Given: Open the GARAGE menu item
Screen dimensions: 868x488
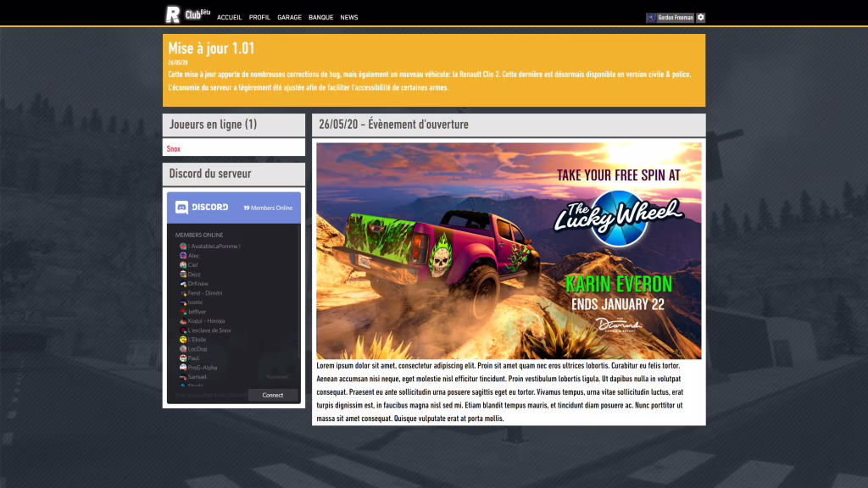Looking at the screenshot, I should pos(290,18).
